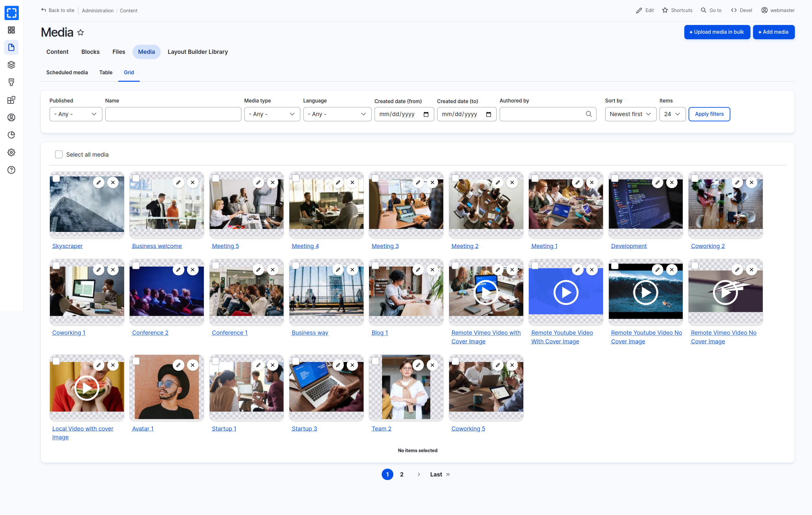812x515 pixels.
Task: Go to the Files tab
Action: pos(119,52)
